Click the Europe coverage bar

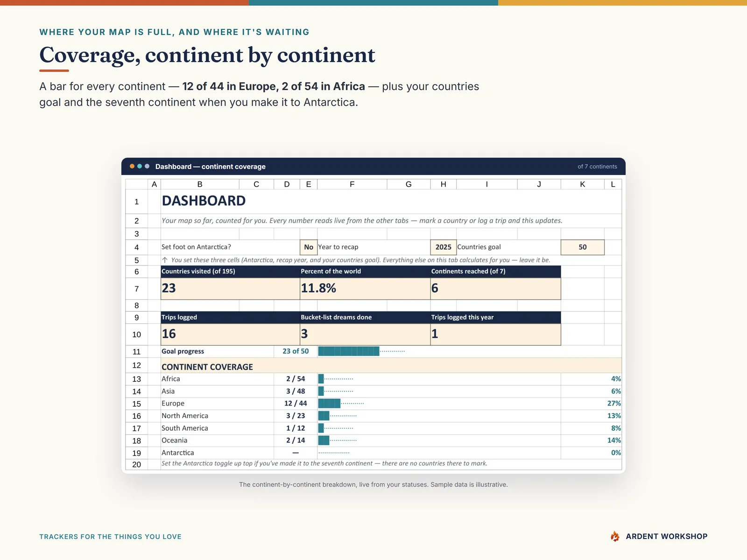pyautogui.click(x=341, y=404)
